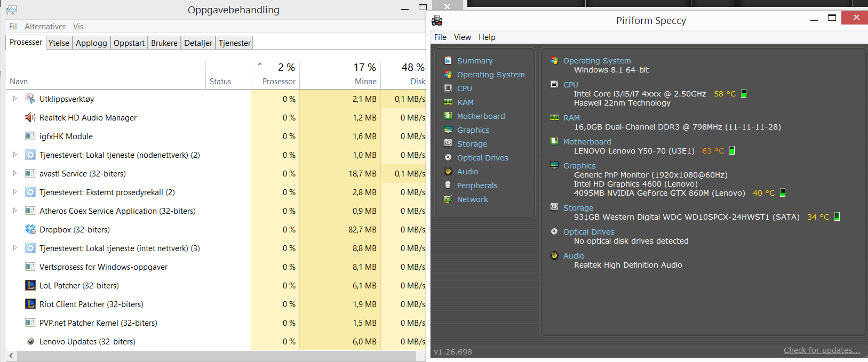
Task: Click the Speccy Summary sidebar icon
Action: pyautogui.click(x=448, y=60)
